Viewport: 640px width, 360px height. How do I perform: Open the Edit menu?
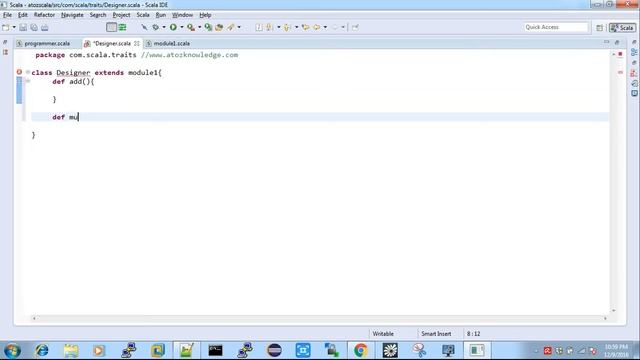(23, 15)
